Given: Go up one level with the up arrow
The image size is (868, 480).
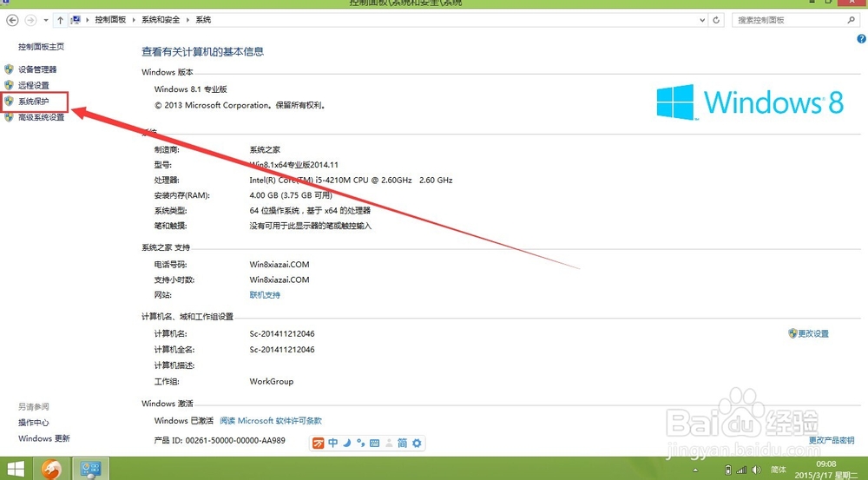Looking at the screenshot, I should [x=61, y=20].
